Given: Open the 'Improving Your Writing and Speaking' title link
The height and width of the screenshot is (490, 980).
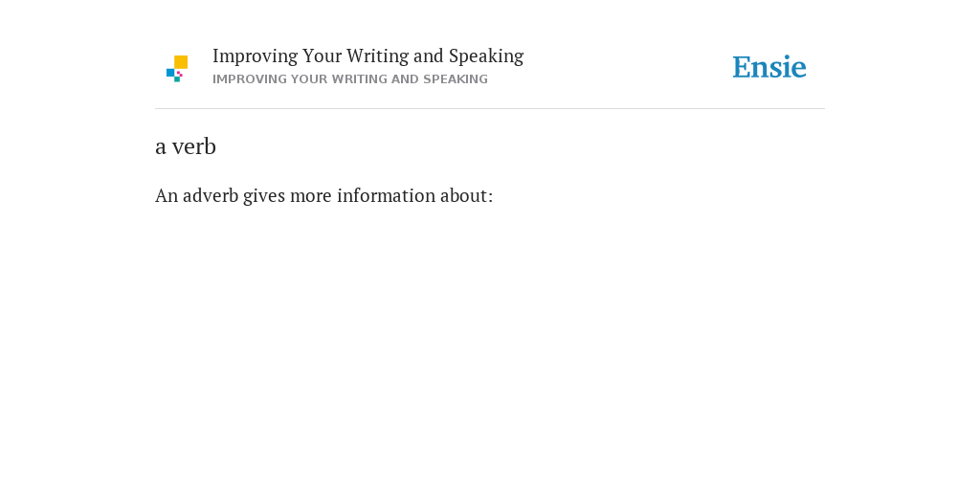Looking at the screenshot, I should click(x=368, y=56).
